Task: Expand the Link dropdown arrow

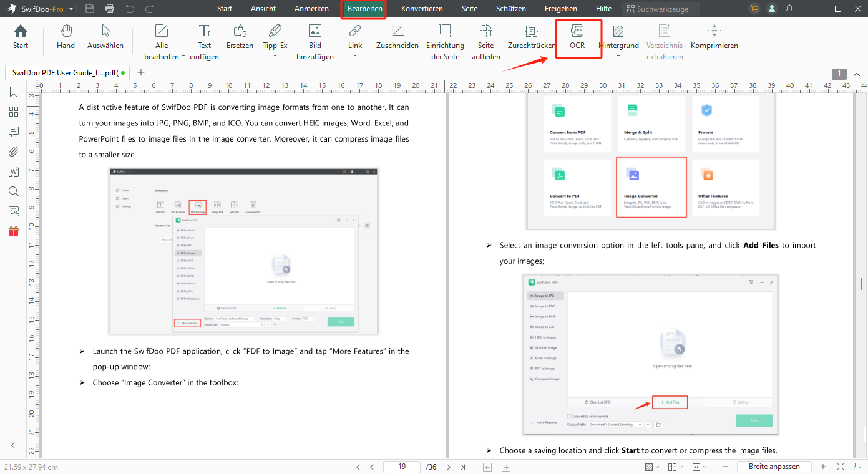Action: click(x=355, y=57)
